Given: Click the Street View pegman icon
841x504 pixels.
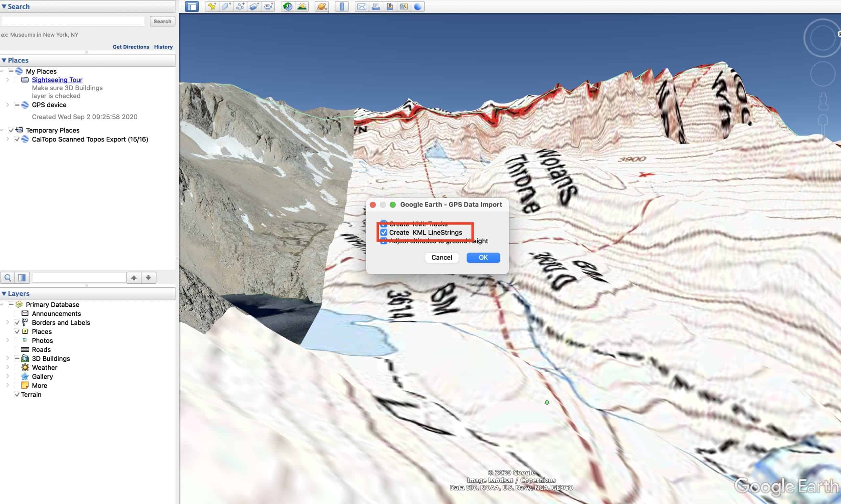Looking at the screenshot, I should (x=823, y=101).
